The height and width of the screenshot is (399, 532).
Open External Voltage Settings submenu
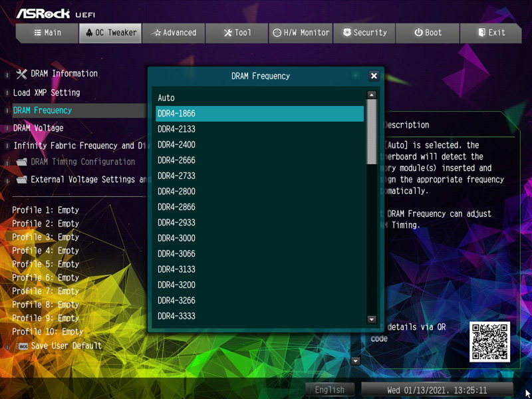click(89, 180)
